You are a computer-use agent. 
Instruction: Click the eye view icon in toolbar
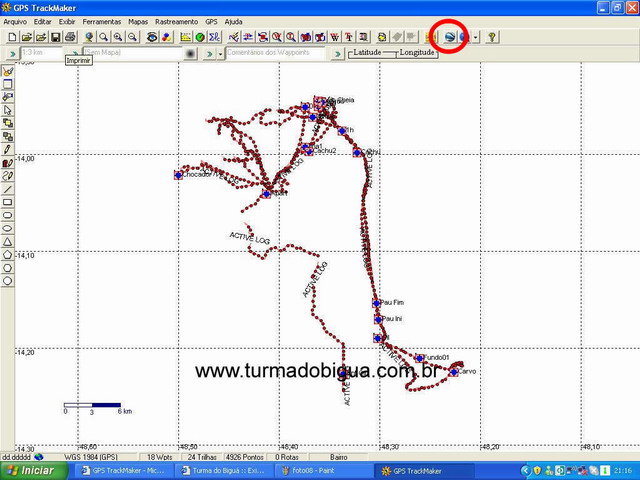pyautogui.click(x=152, y=37)
